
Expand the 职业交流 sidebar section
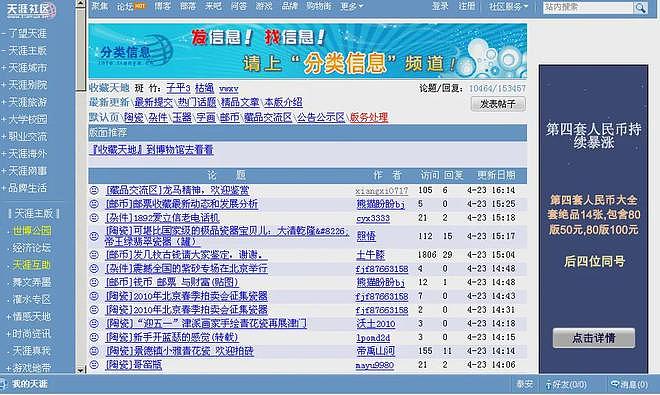tap(3, 137)
